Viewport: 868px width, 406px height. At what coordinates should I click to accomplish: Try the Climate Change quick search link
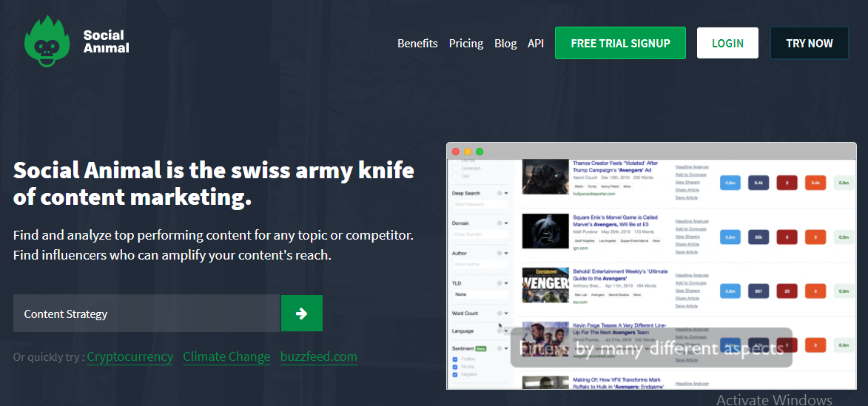(226, 356)
